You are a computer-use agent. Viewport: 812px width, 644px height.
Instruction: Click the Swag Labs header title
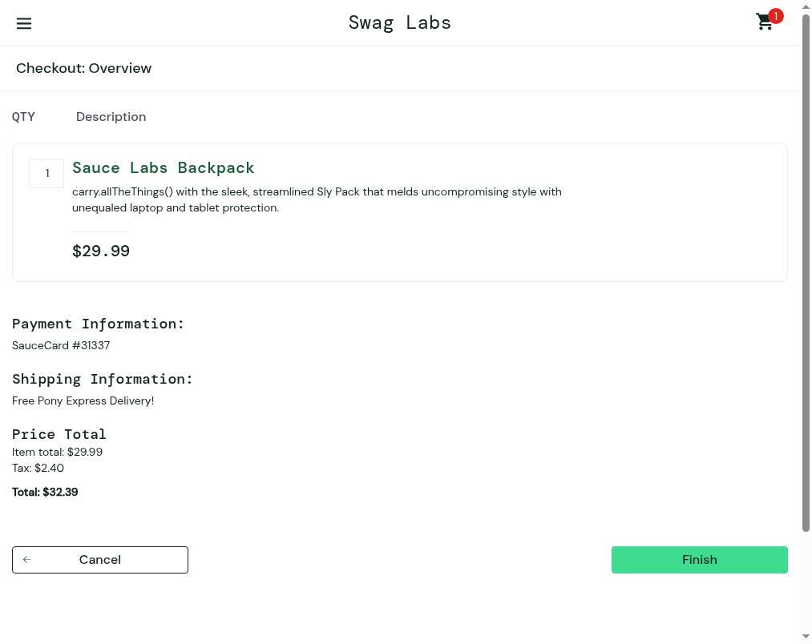[x=400, y=22]
